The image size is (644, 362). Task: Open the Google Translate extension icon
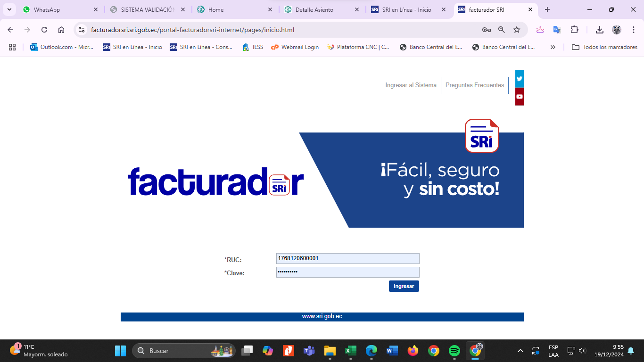click(557, 30)
